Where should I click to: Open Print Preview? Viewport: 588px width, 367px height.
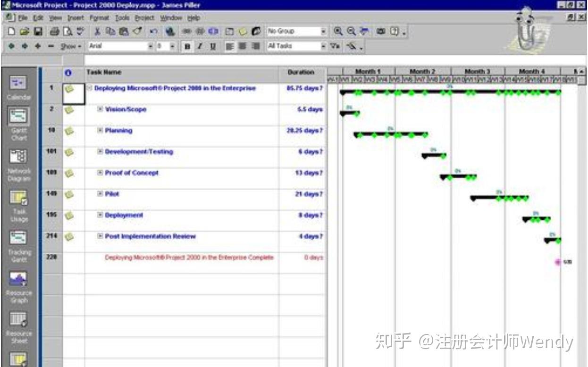click(68, 31)
